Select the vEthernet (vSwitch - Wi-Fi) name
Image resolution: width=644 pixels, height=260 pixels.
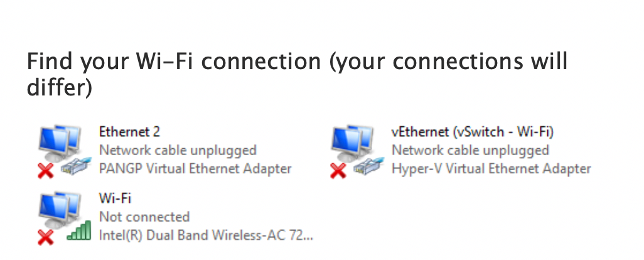tap(473, 133)
